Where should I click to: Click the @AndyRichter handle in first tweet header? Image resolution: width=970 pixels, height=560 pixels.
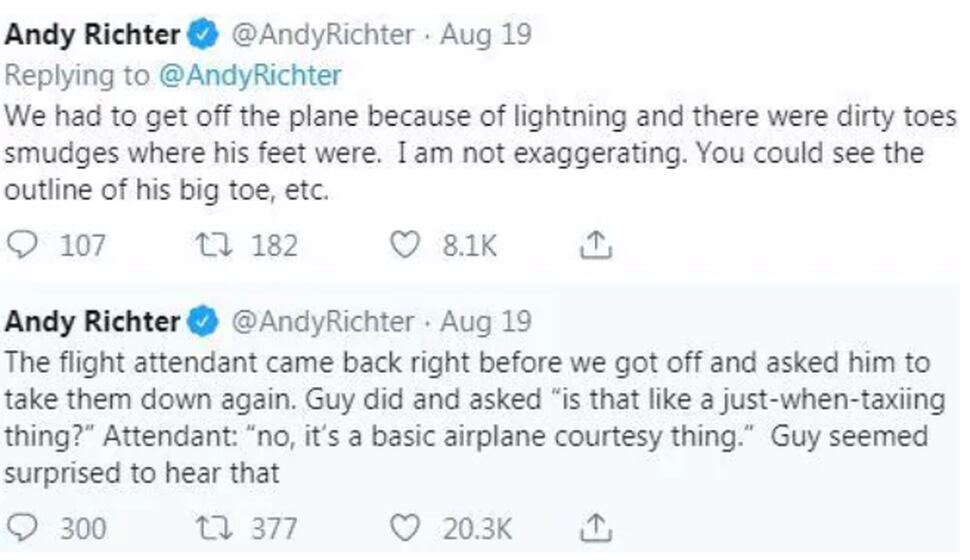pos(322,35)
